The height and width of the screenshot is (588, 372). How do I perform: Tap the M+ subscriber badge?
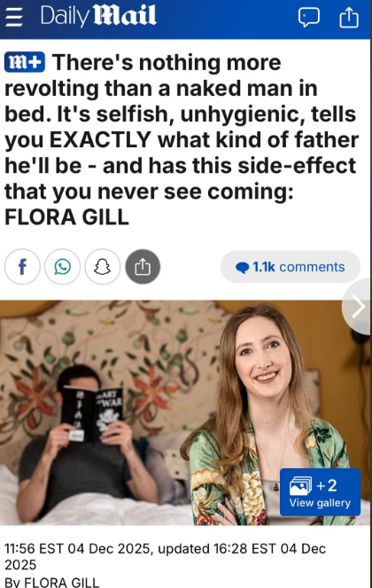[x=25, y=62]
